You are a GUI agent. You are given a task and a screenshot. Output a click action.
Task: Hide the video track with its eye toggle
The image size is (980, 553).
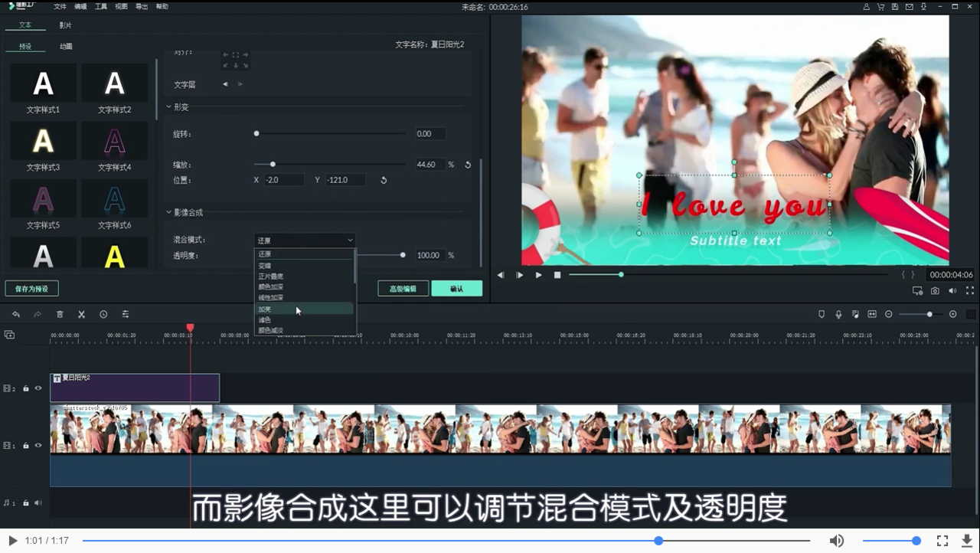(38, 445)
